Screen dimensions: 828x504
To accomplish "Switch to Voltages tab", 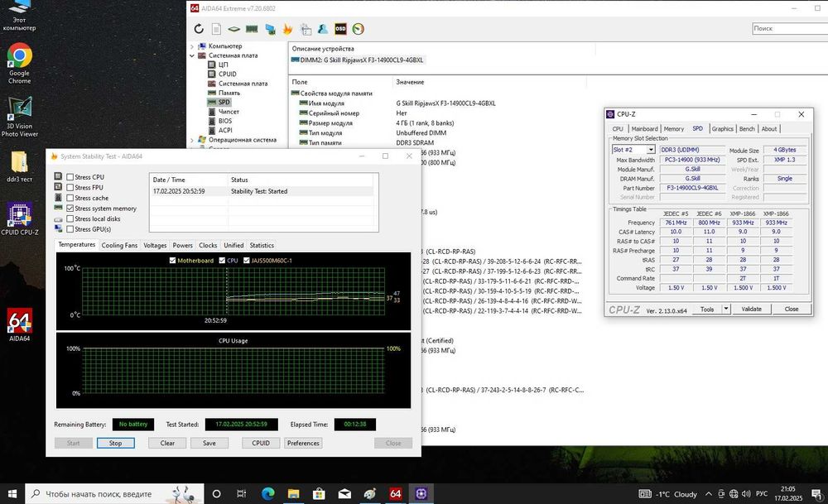I will tap(155, 246).
